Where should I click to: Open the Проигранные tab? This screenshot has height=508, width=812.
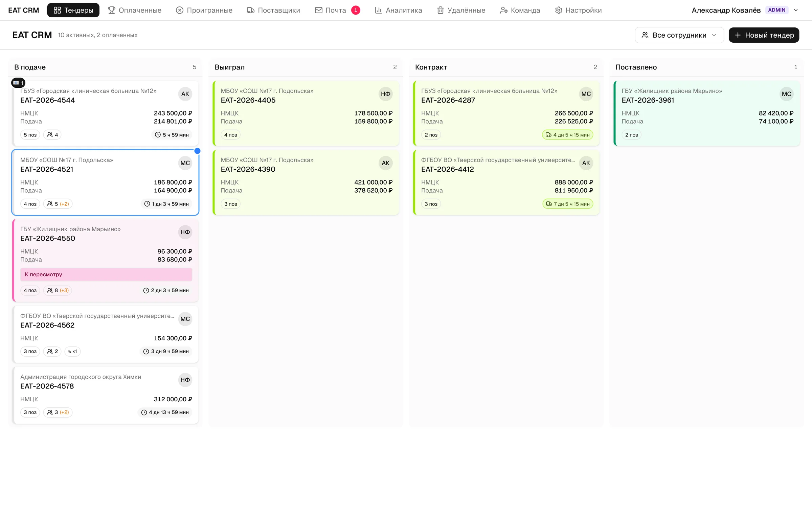pyautogui.click(x=204, y=10)
